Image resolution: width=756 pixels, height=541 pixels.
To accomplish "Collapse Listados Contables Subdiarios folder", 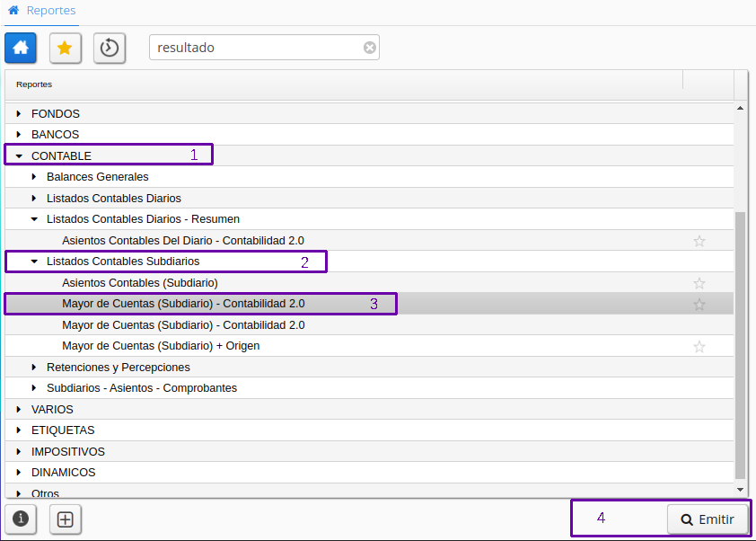I will (34, 262).
